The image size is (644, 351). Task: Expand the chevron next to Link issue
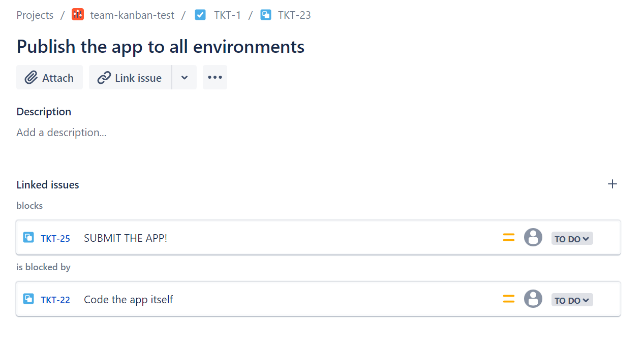point(185,77)
